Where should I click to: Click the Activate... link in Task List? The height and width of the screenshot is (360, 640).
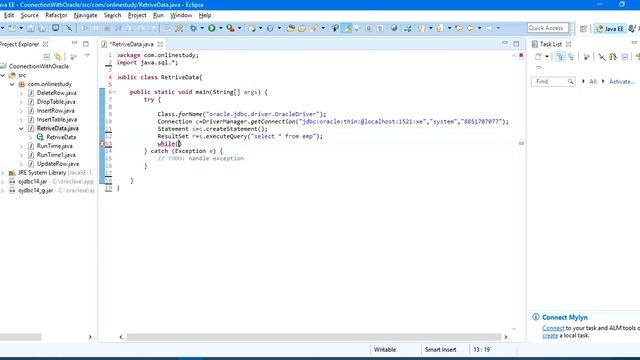point(622,82)
